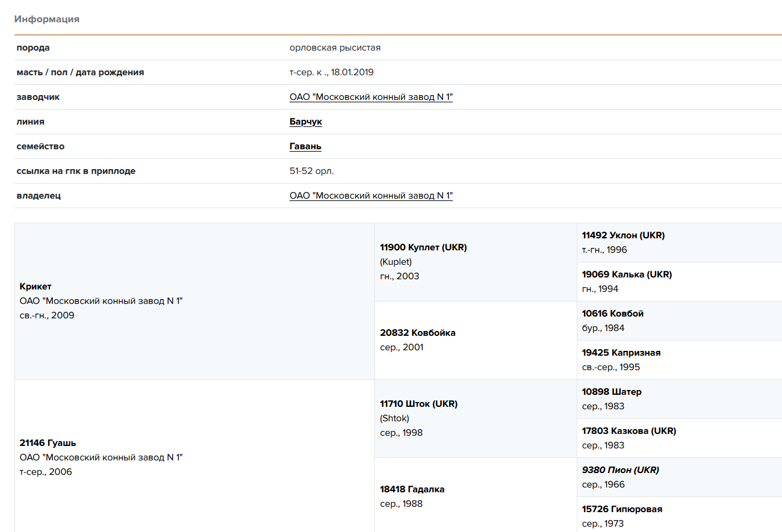This screenshot has height=532, width=782.
Task: Select 19069 Калька (UKR) entry
Action: (x=627, y=274)
